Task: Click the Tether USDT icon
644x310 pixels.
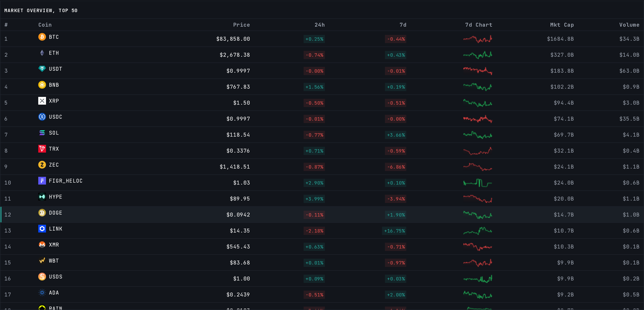Action: (x=42, y=69)
